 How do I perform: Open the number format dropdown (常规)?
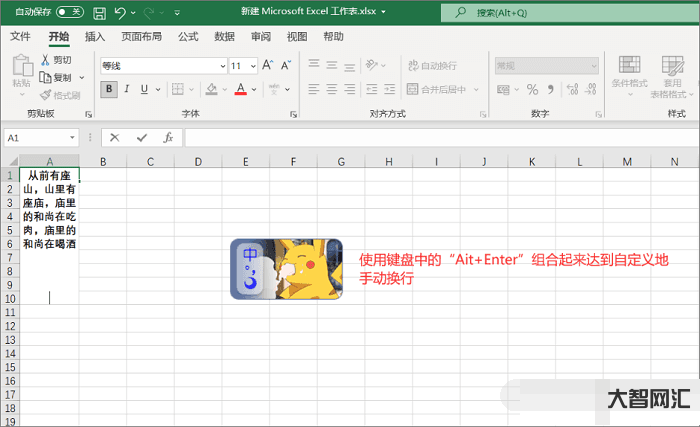point(546,65)
